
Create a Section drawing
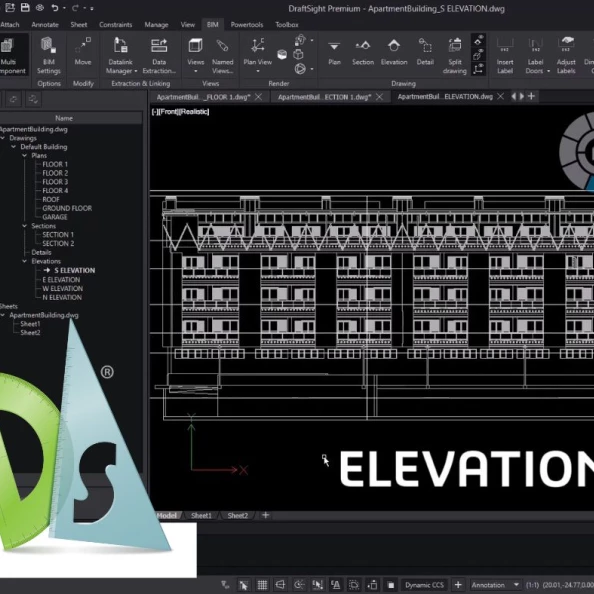coord(363,52)
